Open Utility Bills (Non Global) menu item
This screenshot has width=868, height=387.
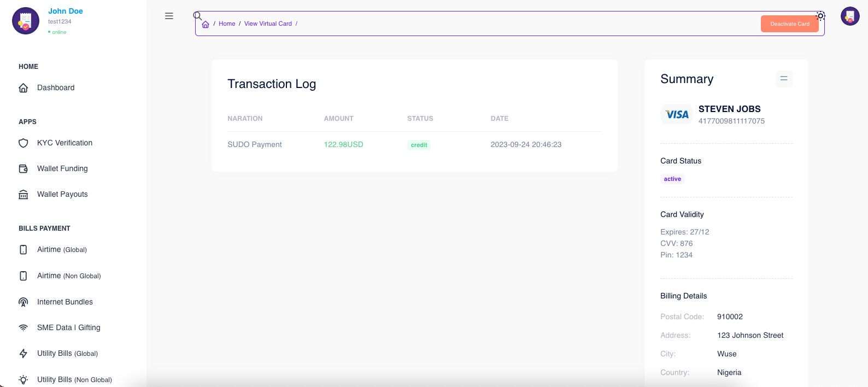(x=73, y=379)
